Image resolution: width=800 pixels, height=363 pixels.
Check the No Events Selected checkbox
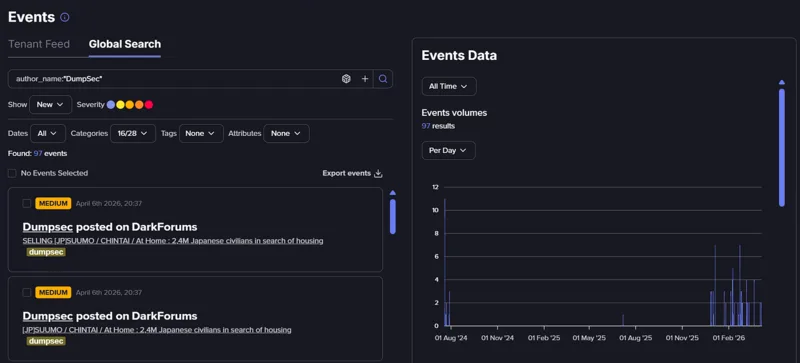pos(12,174)
